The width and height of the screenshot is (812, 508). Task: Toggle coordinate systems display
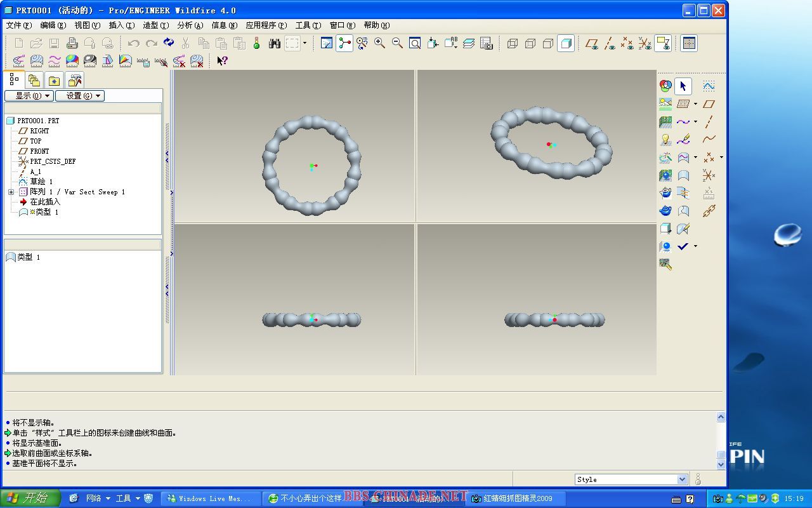[x=645, y=43]
